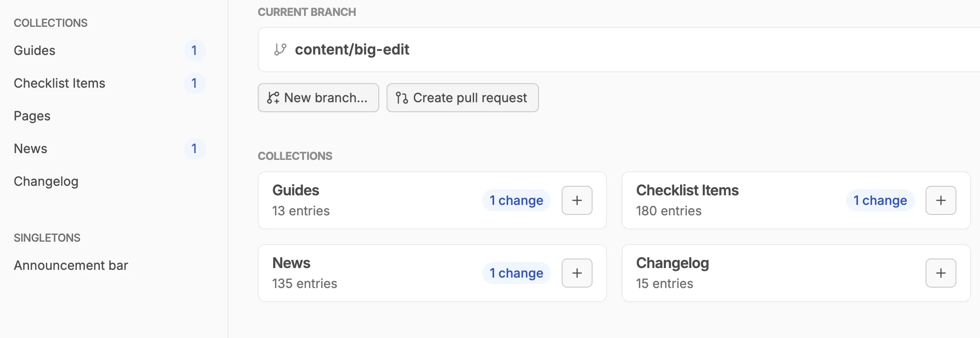Click the pull request icon in Create pull request
This screenshot has height=338, width=980.
click(401, 97)
